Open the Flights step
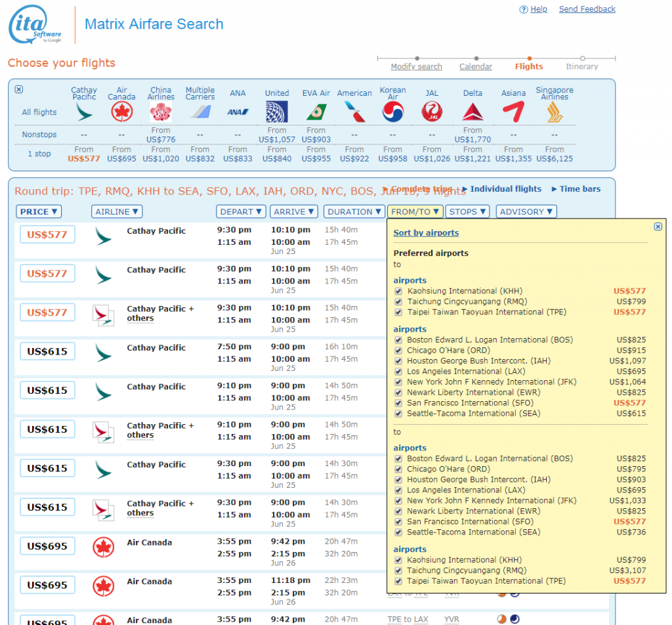This screenshot has height=625, width=672. click(x=529, y=67)
